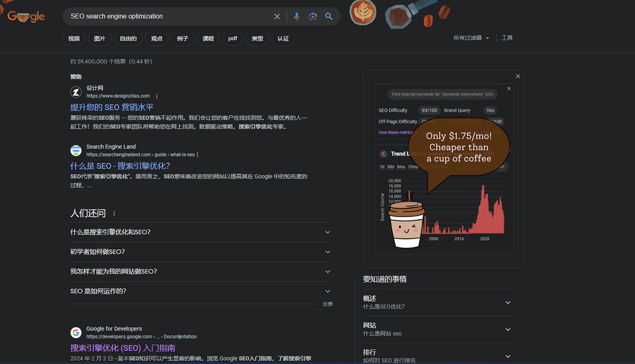Click the designzillas site favicon

point(76,92)
